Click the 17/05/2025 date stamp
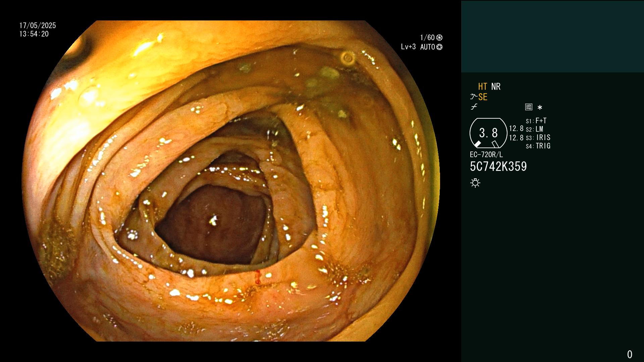Screen dimensions: 644x362 click(x=38, y=25)
